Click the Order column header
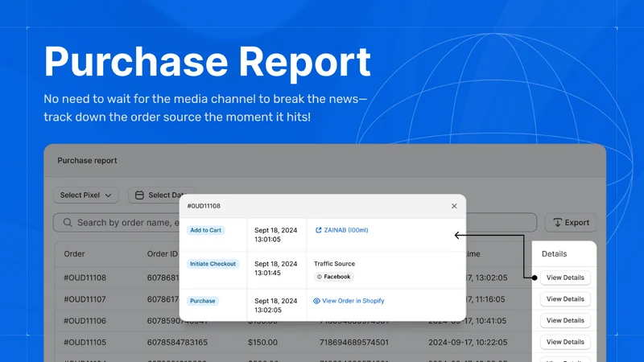Image resolution: width=644 pixels, height=362 pixels. click(74, 253)
